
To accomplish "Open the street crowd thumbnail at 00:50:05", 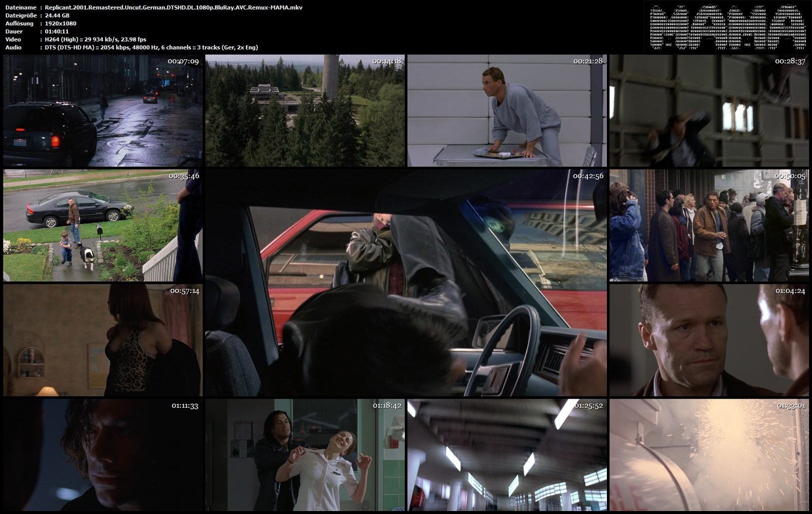I will click(709, 226).
